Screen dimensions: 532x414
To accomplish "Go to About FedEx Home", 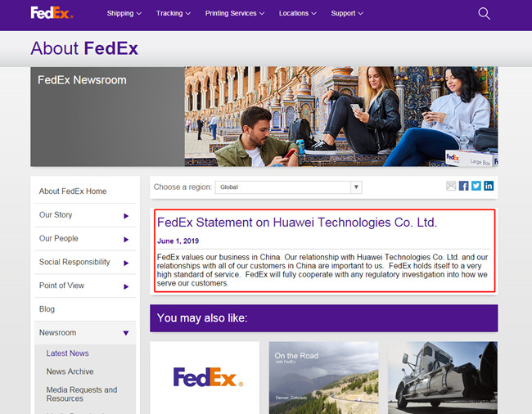I will click(73, 191).
